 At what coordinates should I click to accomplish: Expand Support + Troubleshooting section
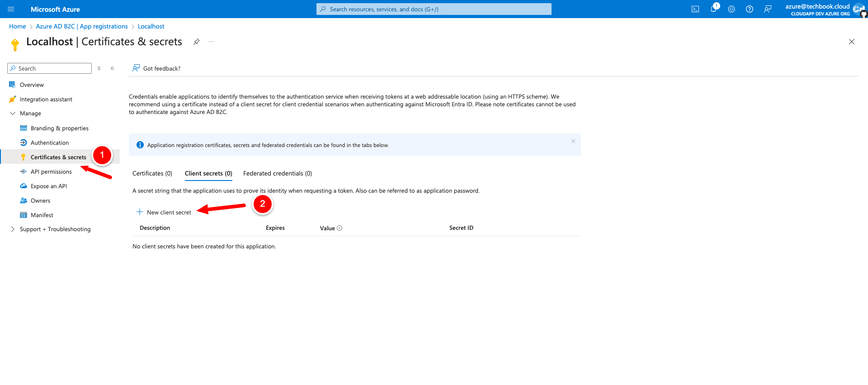point(13,229)
